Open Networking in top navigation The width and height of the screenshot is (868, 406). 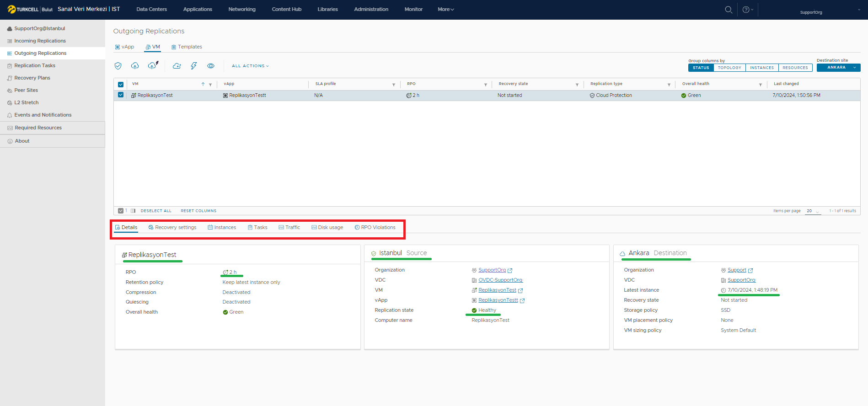(242, 9)
